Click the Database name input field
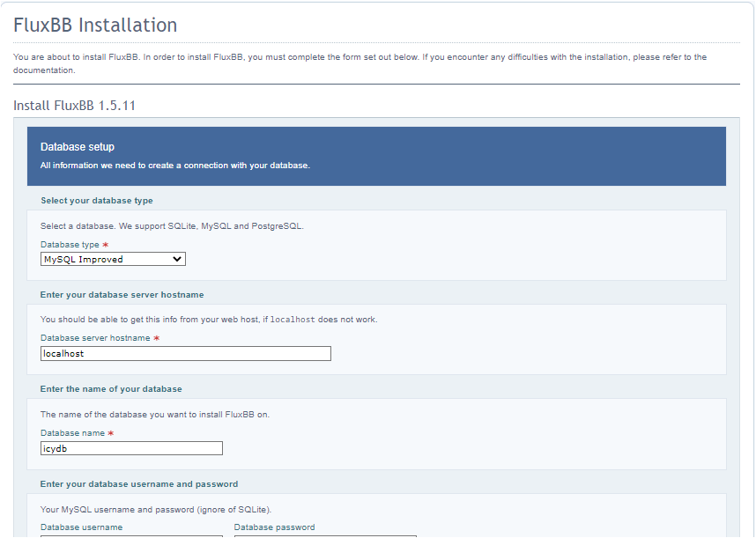This screenshot has width=756, height=538. coord(131,448)
